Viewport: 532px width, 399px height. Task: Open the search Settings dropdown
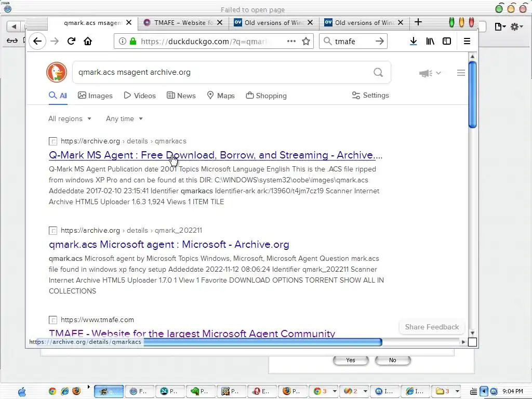click(370, 96)
